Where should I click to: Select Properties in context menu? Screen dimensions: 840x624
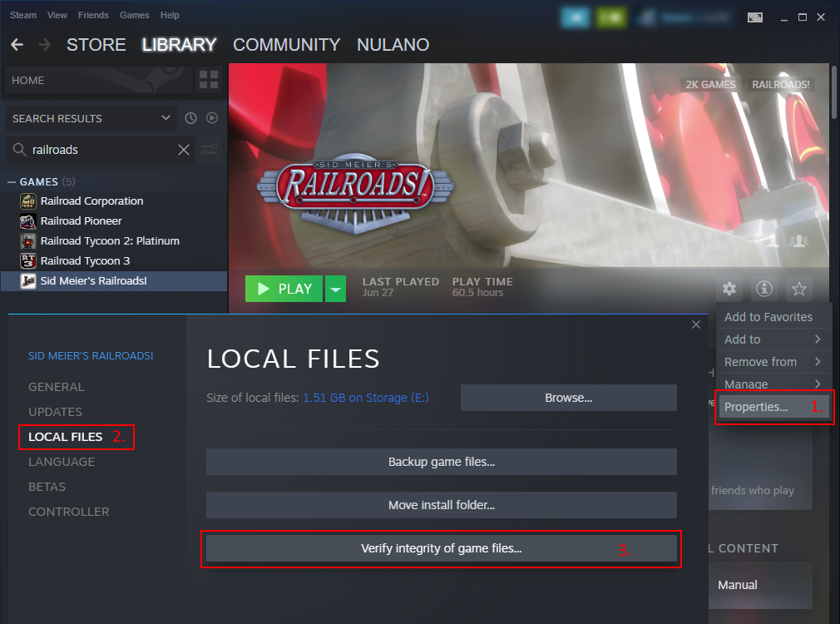774,407
